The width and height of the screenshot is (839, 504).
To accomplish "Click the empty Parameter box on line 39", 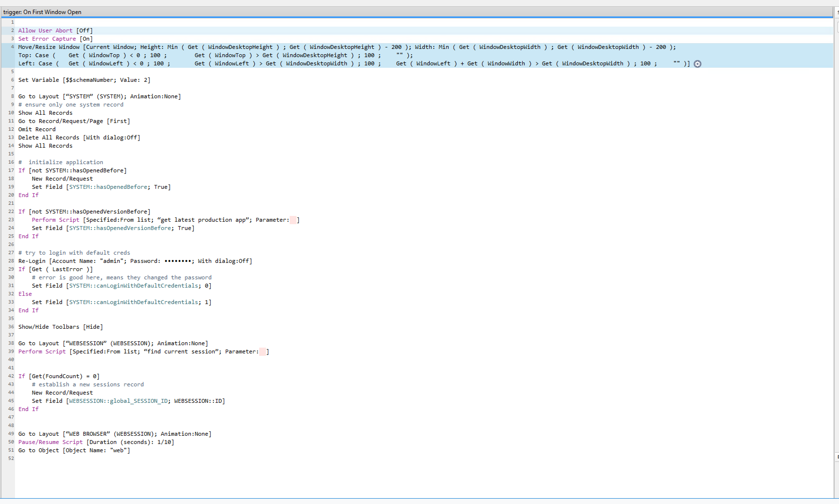I will [x=262, y=351].
